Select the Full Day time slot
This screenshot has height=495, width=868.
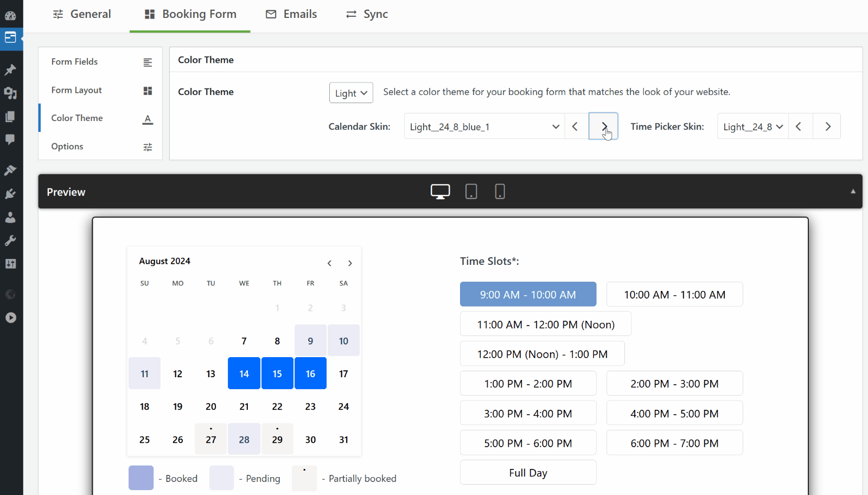click(x=528, y=473)
